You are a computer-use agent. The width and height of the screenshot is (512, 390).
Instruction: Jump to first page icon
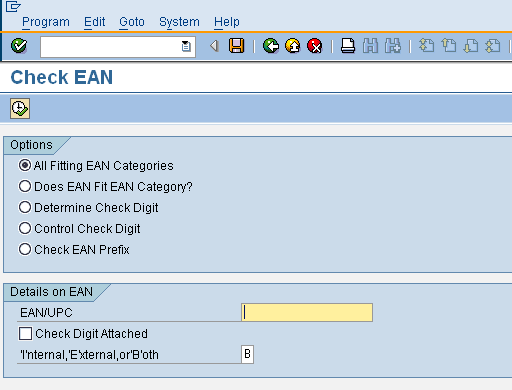426,46
